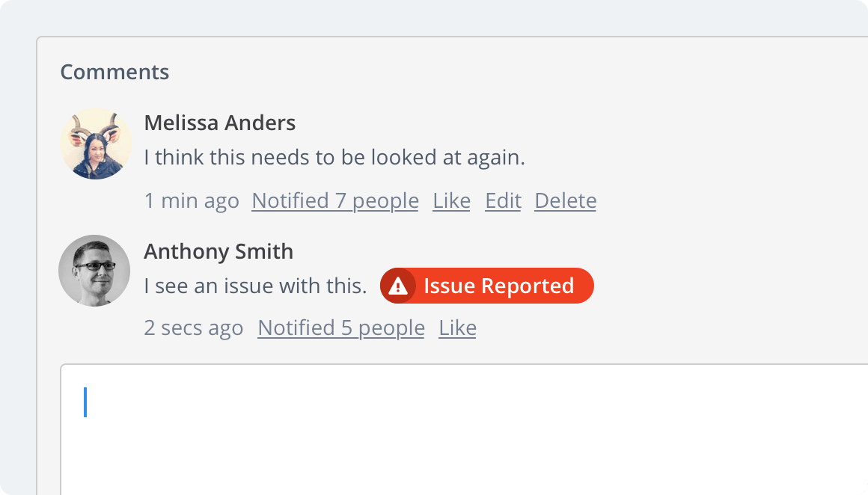Click the warning triangle icon in the red badge

click(x=397, y=286)
